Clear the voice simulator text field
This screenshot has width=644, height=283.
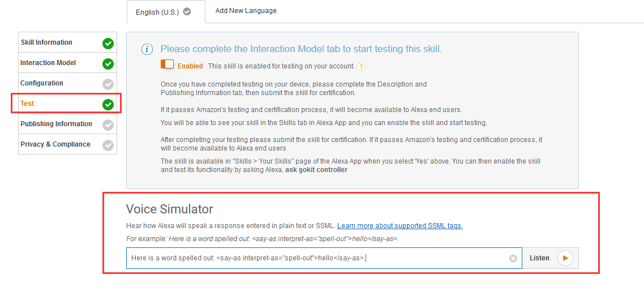coord(513,258)
